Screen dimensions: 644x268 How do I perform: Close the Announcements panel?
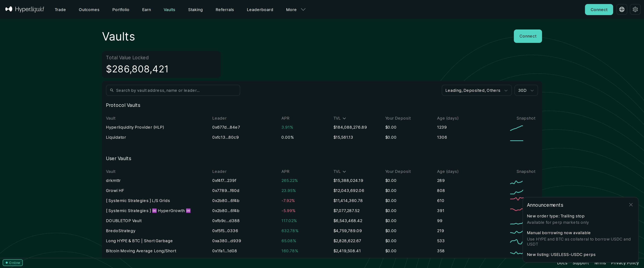631,205
